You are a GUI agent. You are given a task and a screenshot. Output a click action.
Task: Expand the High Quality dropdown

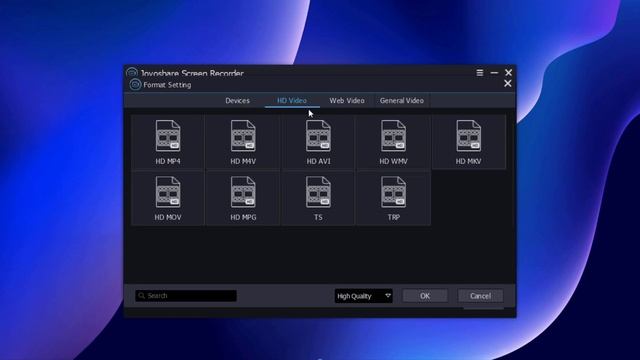(363, 296)
